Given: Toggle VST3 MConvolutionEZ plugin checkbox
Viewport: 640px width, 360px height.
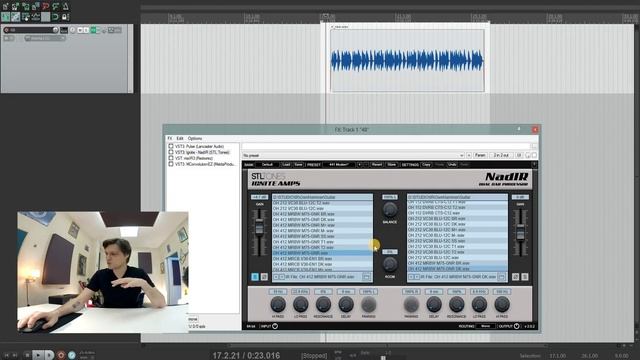Looking at the screenshot, I should click(171, 164).
